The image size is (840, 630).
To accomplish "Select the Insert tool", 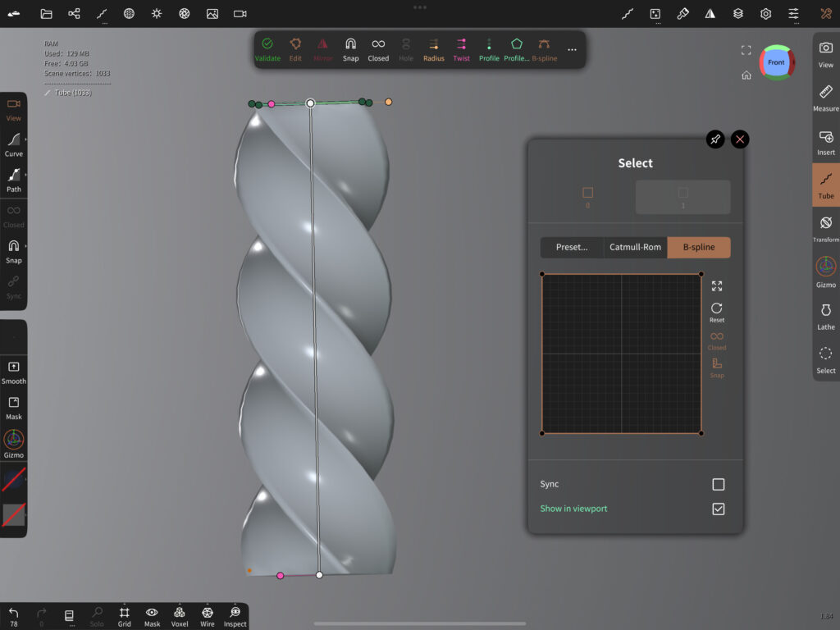I will [x=825, y=140].
